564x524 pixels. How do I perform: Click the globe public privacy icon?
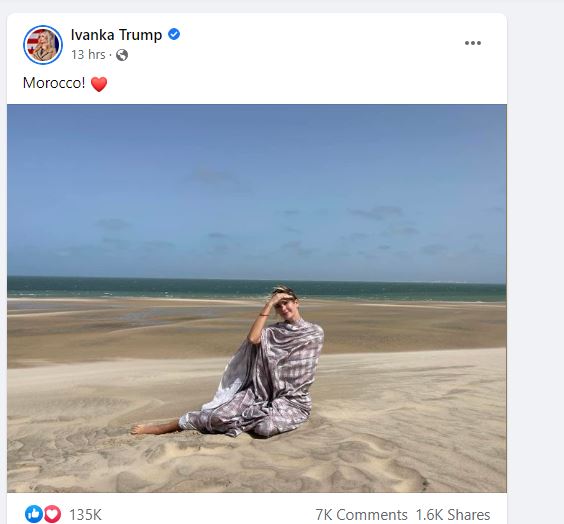pos(122,55)
